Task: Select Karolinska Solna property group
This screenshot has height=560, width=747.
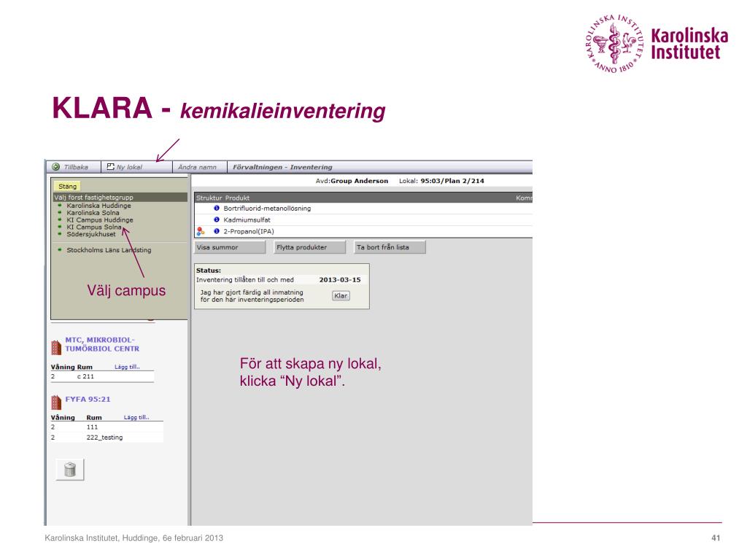Action: tap(93, 213)
